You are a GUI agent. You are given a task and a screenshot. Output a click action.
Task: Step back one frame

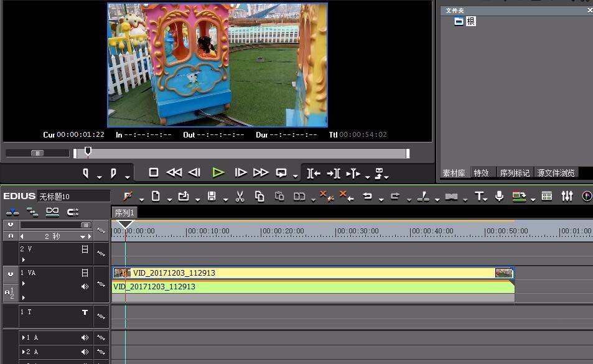pos(194,172)
